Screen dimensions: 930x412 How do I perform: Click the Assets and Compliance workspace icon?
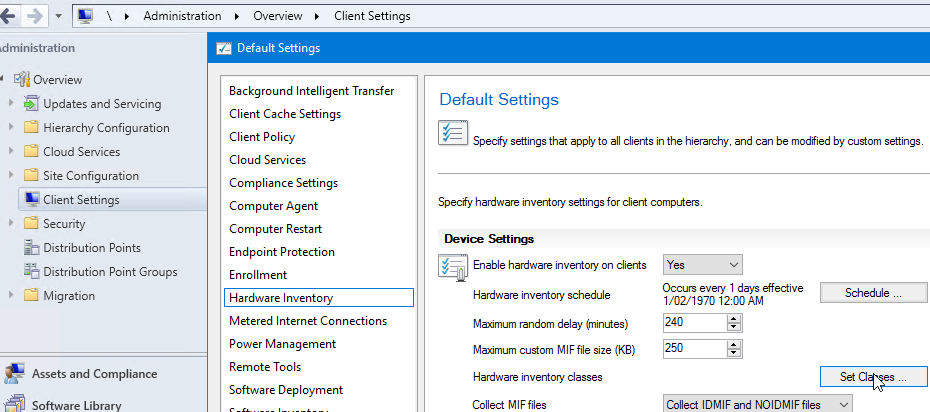click(14, 374)
